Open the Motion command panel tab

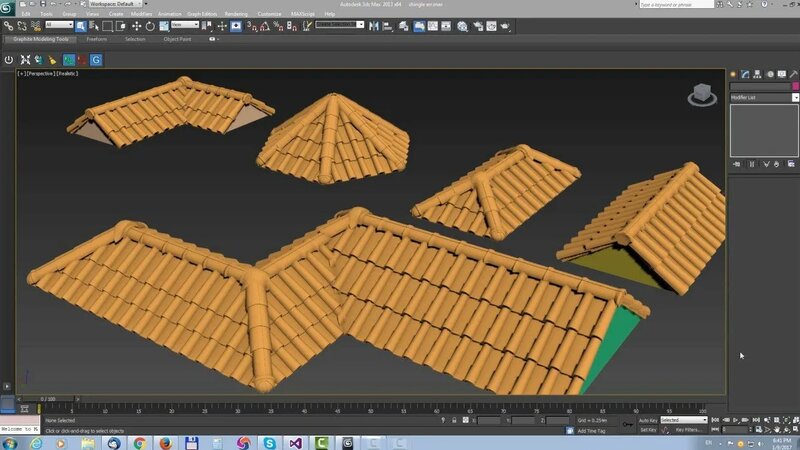[x=770, y=74]
